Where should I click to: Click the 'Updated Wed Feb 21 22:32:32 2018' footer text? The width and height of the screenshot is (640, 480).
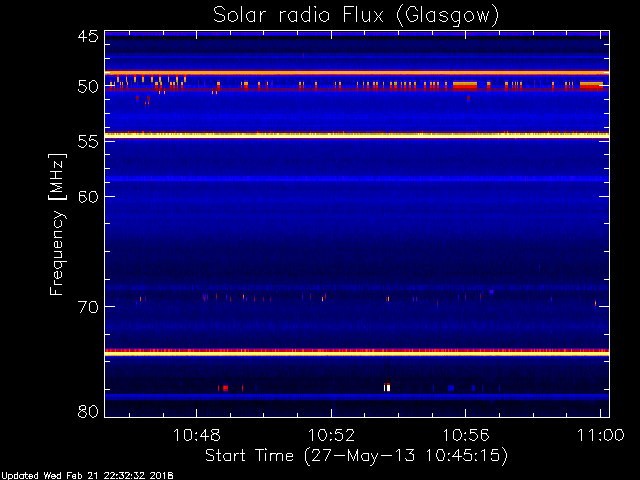(87, 476)
